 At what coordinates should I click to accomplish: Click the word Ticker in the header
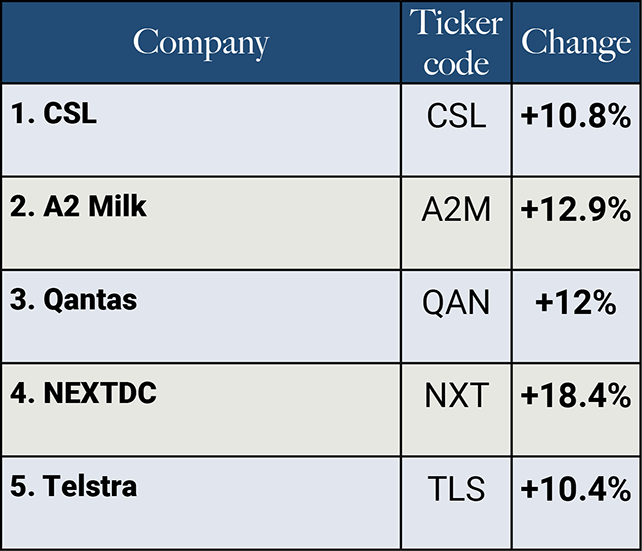click(x=456, y=26)
